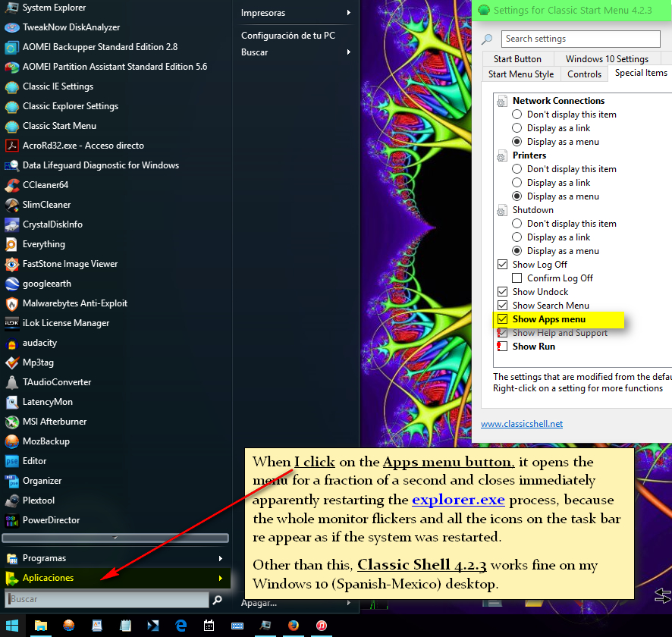672x637 pixels.
Task: Launch iLok License Manager icon
Action: [x=11, y=323]
